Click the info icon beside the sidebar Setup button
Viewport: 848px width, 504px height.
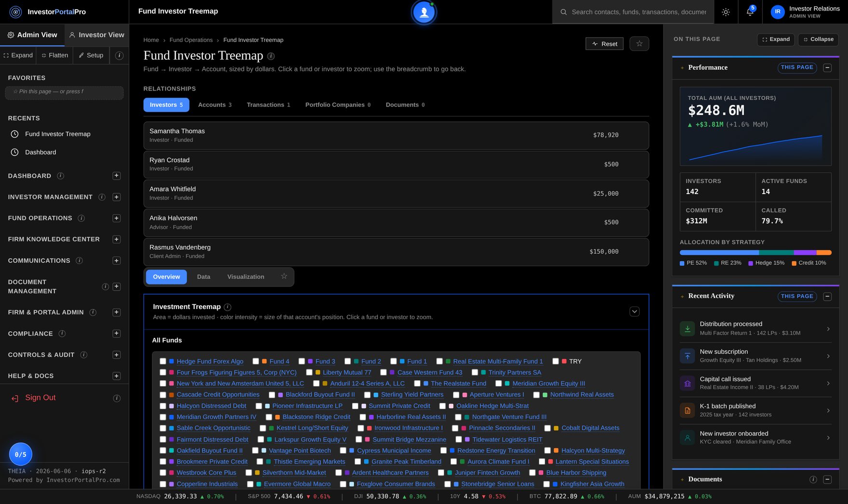click(119, 55)
